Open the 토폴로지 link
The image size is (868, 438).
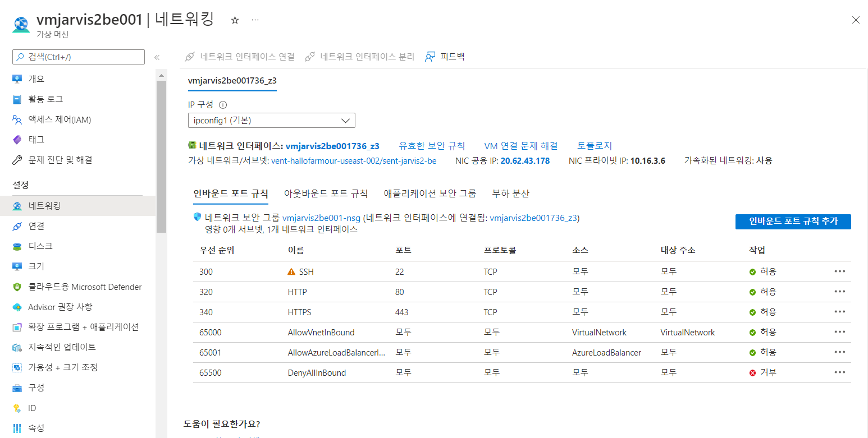(x=595, y=146)
